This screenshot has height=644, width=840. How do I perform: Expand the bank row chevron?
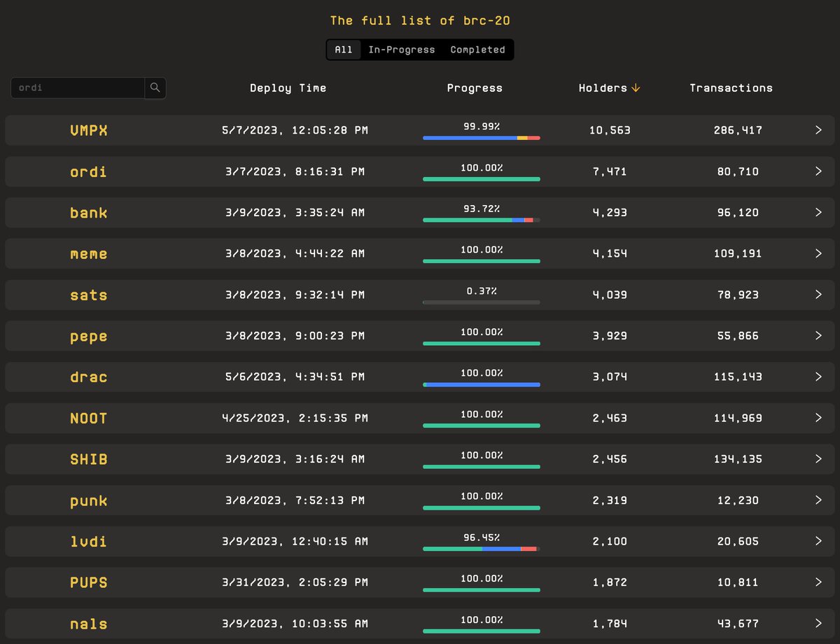818,212
